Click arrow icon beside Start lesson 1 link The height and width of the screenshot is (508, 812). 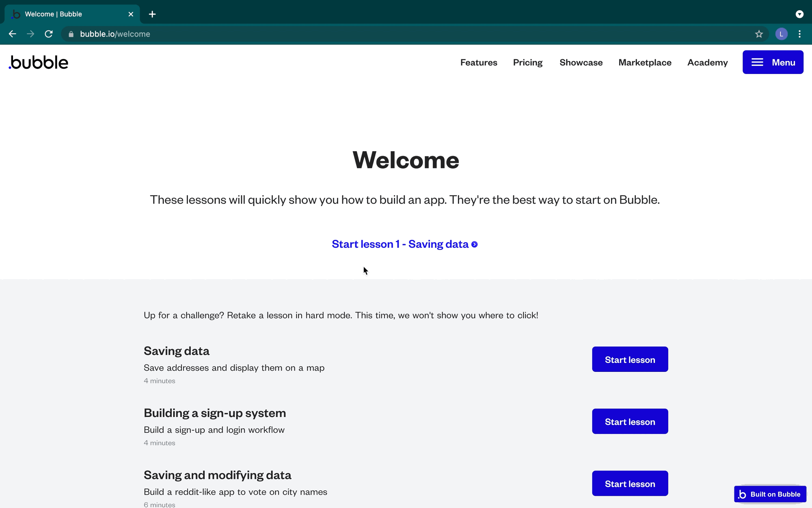pos(474,244)
